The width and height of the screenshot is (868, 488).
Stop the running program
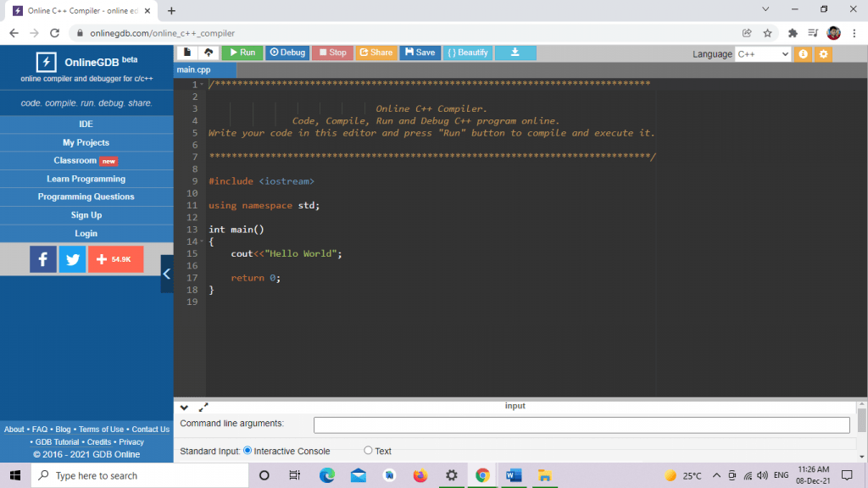[331, 53]
